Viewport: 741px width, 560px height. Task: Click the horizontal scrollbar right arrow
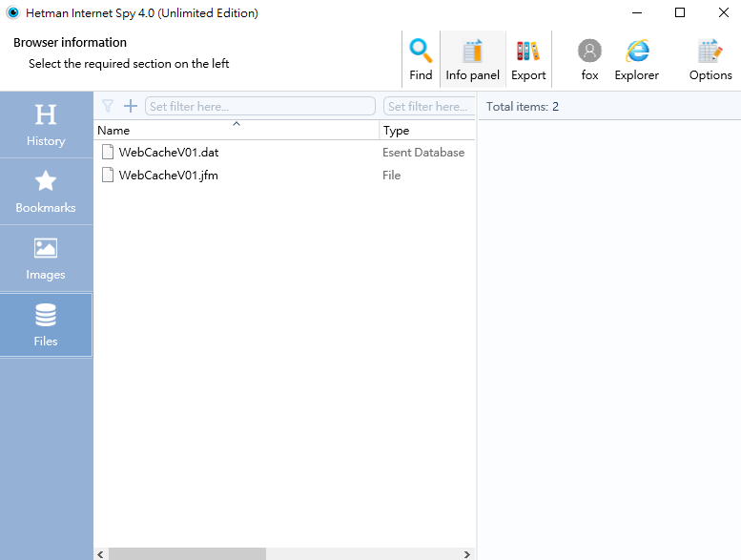[x=467, y=554]
